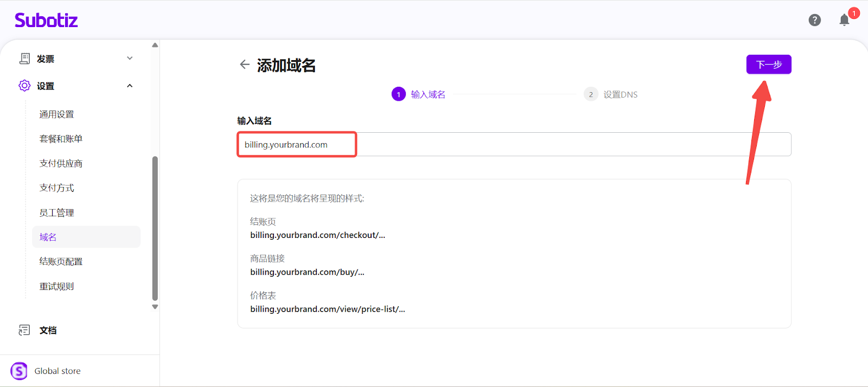
Task: Open 套餐和账单 settings page
Action: [61, 139]
